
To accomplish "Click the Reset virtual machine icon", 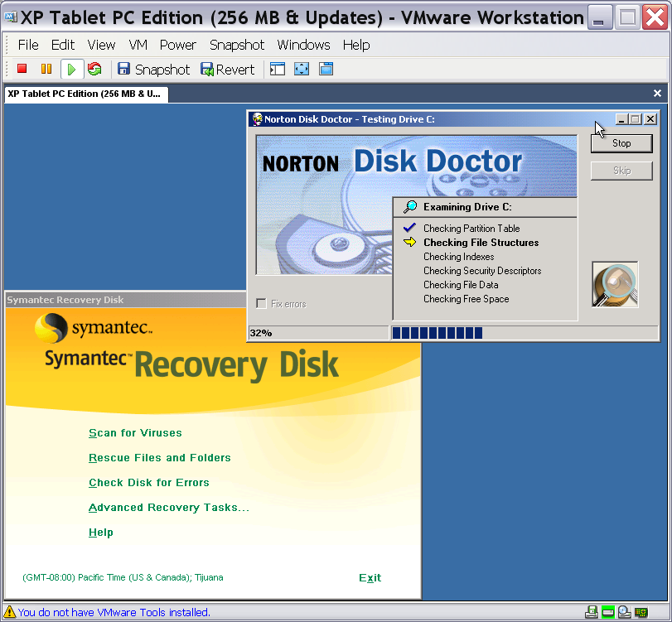I will click(94, 70).
